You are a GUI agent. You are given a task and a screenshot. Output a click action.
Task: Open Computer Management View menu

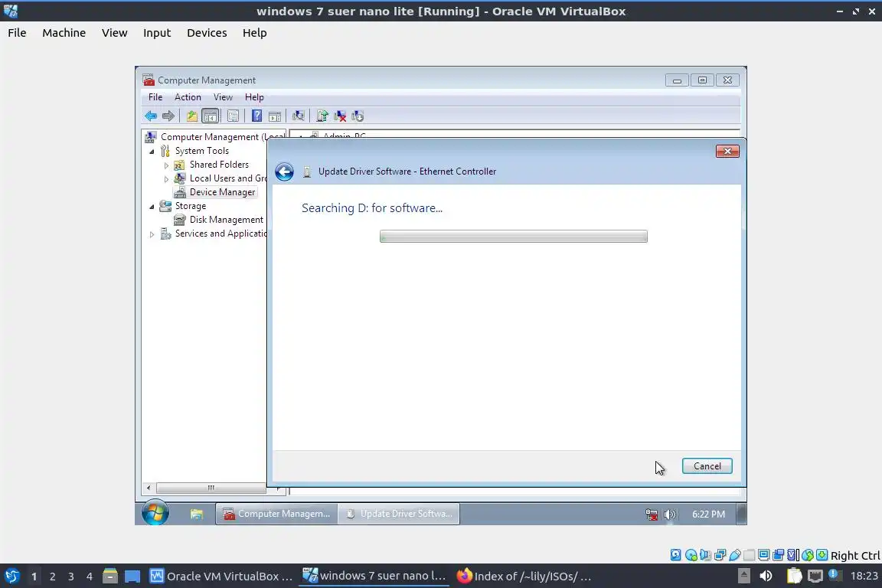pyautogui.click(x=223, y=97)
